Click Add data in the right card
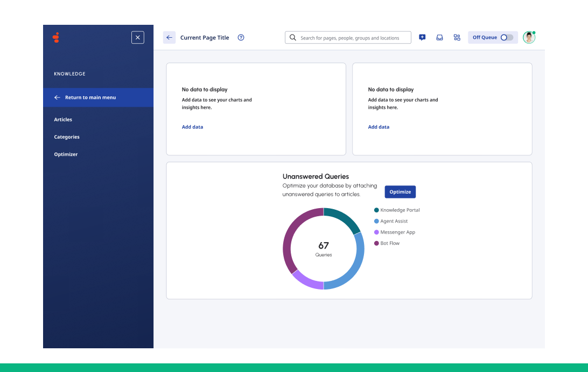The width and height of the screenshot is (588, 372). tap(379, 127)
